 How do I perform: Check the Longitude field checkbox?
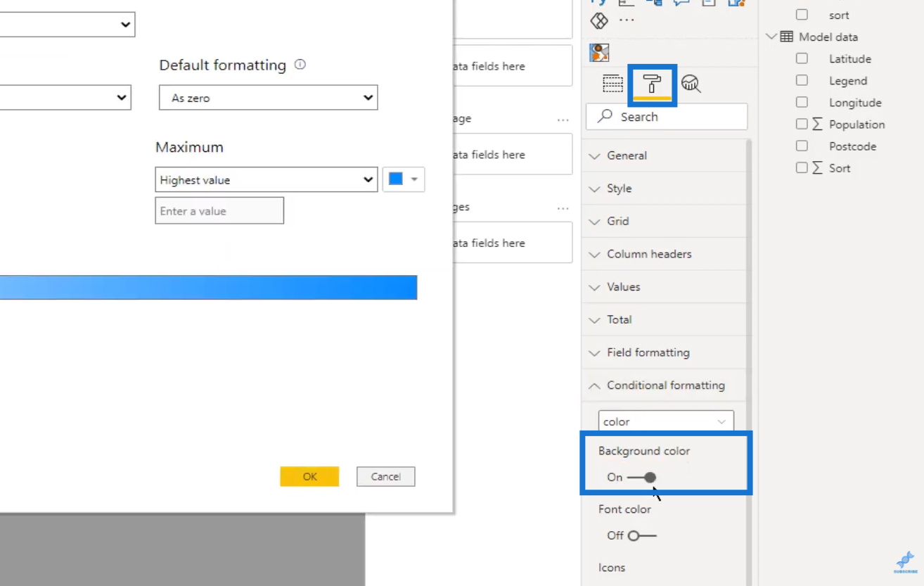coord(802,103)
